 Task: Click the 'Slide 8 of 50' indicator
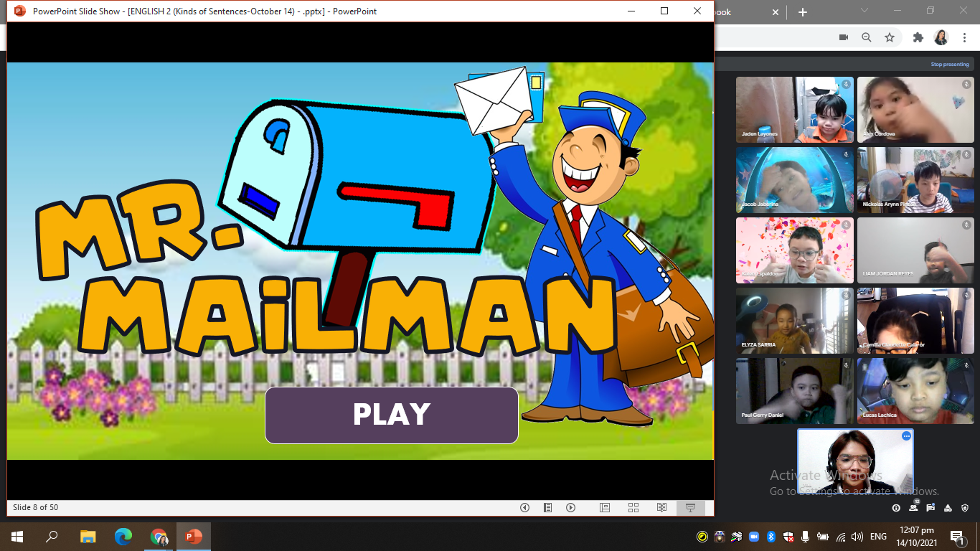[36, 508]
